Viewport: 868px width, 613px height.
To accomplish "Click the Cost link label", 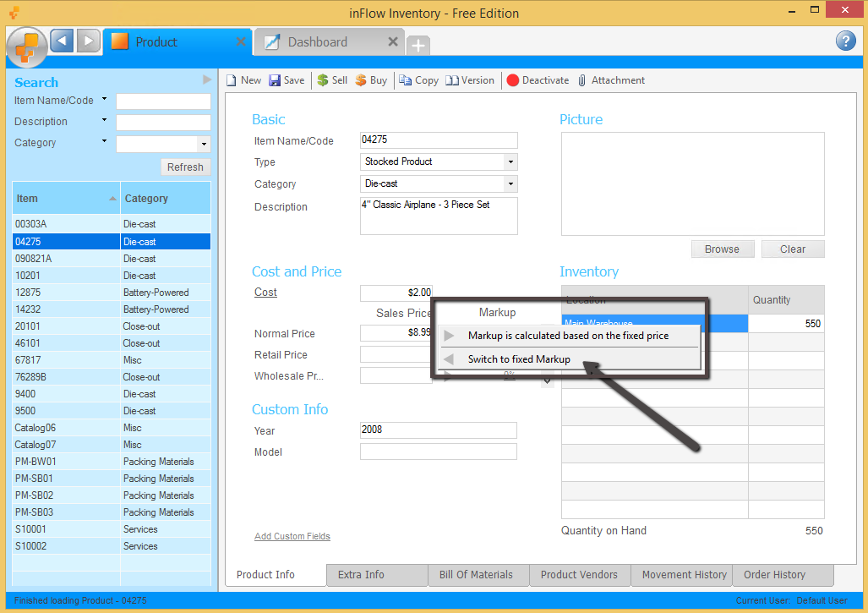I will 265,293.
